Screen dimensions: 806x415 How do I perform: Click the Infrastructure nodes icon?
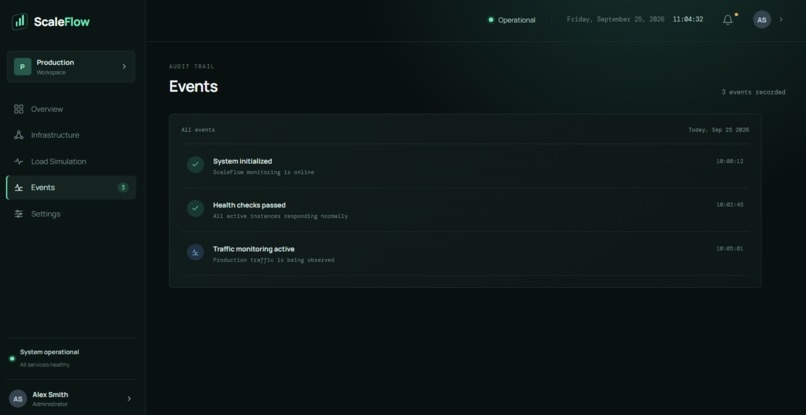(19, 135)
